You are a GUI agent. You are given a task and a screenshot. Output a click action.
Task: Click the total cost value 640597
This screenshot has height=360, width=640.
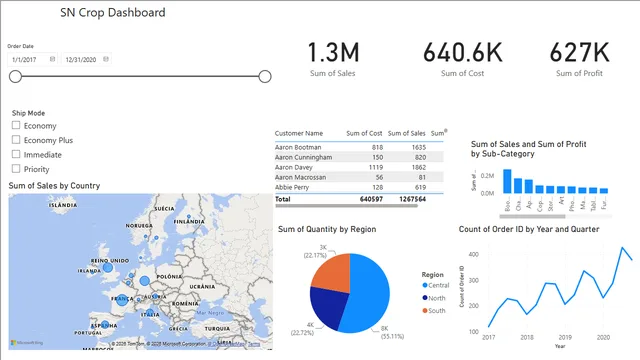click(x=371, y=199)
